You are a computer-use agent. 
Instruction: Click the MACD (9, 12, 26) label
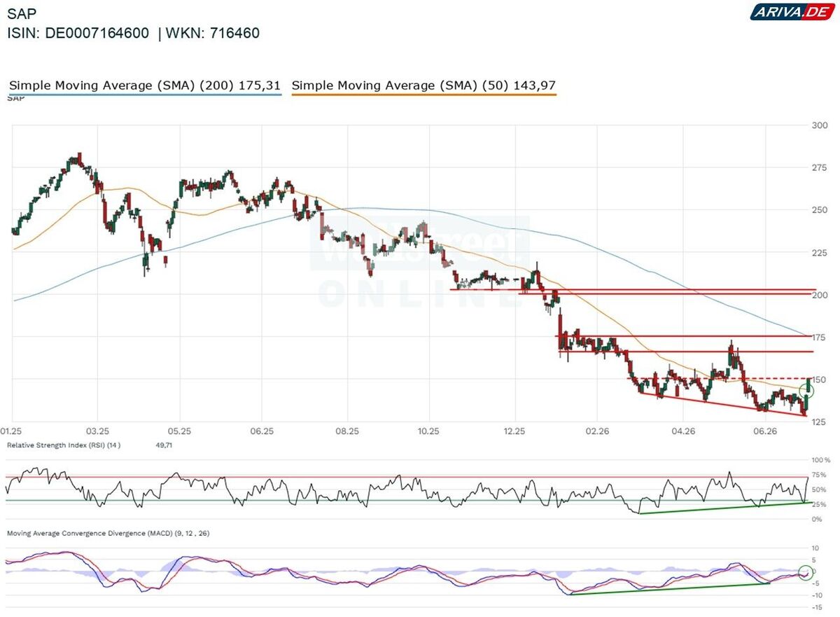coord(108,534)
